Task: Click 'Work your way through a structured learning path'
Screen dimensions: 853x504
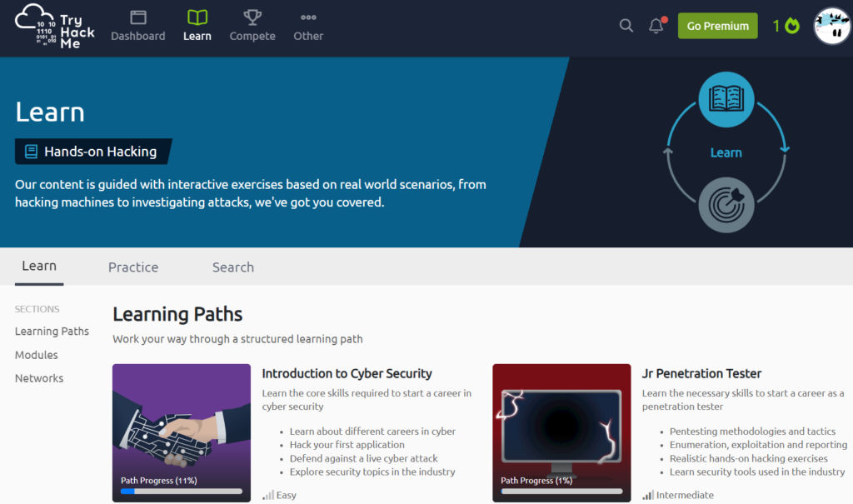Action: point(237,339)
